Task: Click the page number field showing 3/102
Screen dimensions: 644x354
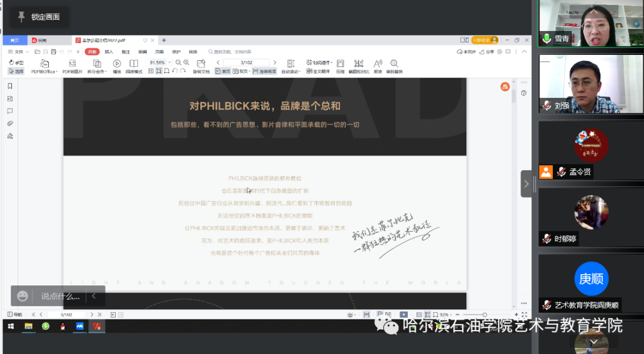Action: click(246, 63)
